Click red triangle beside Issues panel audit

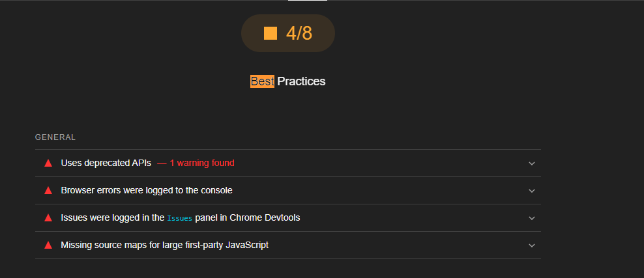pyautogui.click(x=48, y=217)
